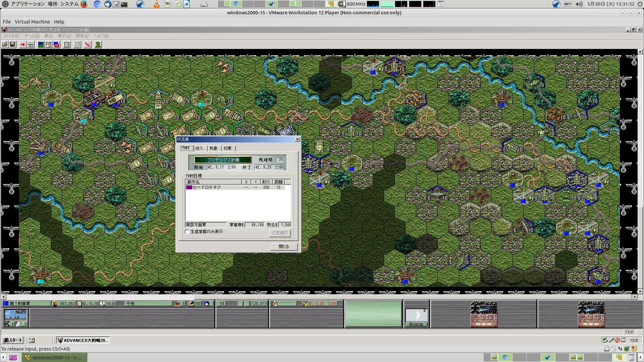Open the terminal icon in top panel
644x362 pixels.
pos(124,4)
